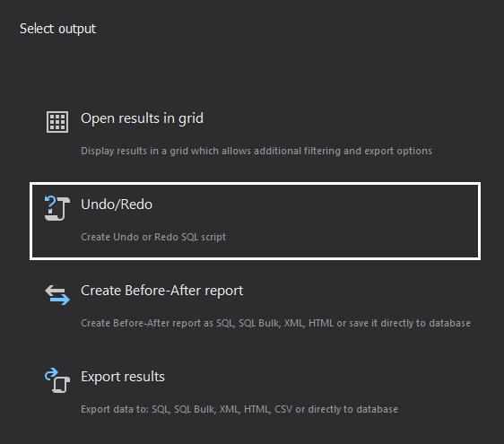Select the 'Open results in grid' title
Screen dimensions: 504x444
click(142, 118)
